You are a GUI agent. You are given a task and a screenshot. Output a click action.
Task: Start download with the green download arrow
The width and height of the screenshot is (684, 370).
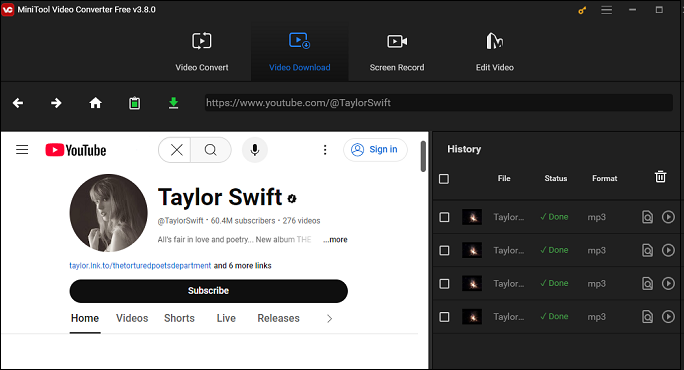coord(174,103)
